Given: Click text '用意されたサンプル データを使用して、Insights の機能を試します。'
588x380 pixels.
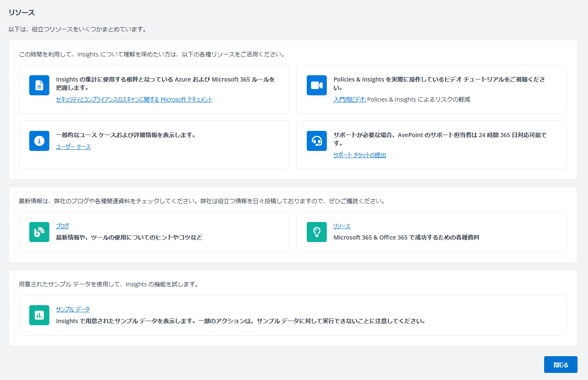Looking at the screenshot, I should [x=109, y=284].
